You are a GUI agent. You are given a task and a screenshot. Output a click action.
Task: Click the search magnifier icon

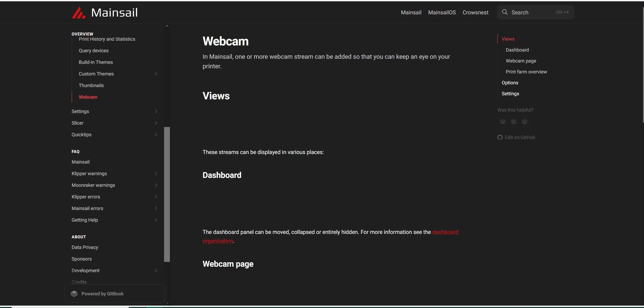[505, 12]
